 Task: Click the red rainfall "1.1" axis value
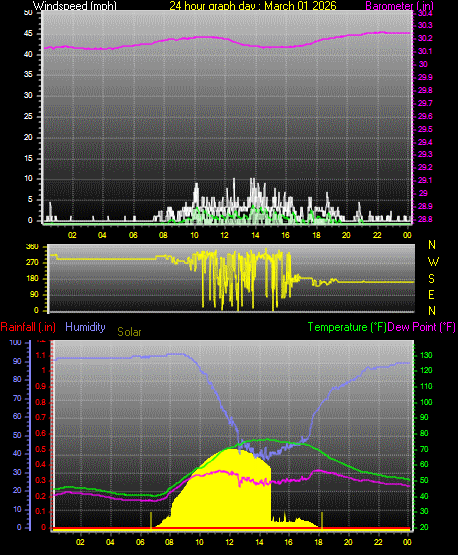coord(41,355)
